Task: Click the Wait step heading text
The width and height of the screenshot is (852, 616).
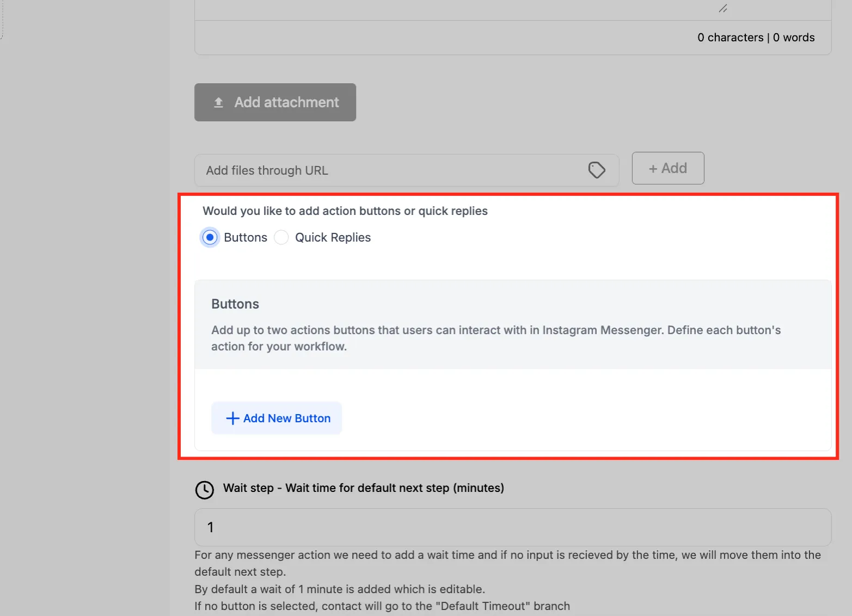Action: coord(364,488)
